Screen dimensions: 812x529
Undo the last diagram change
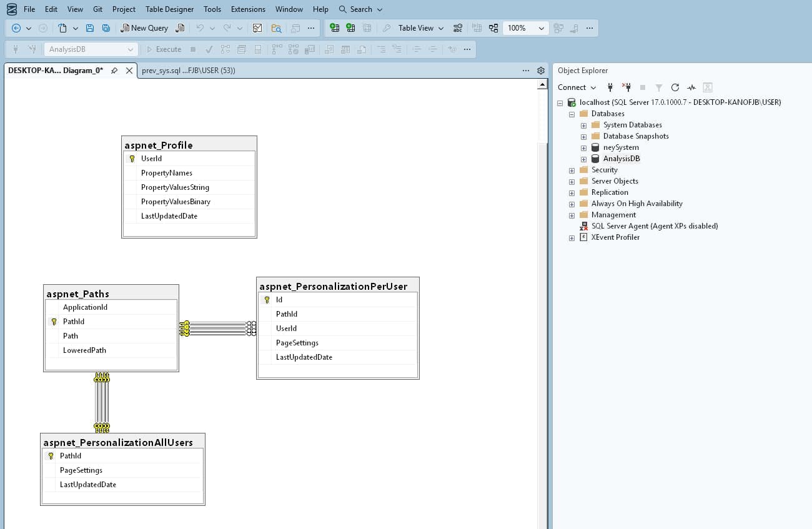pos(201,27)
